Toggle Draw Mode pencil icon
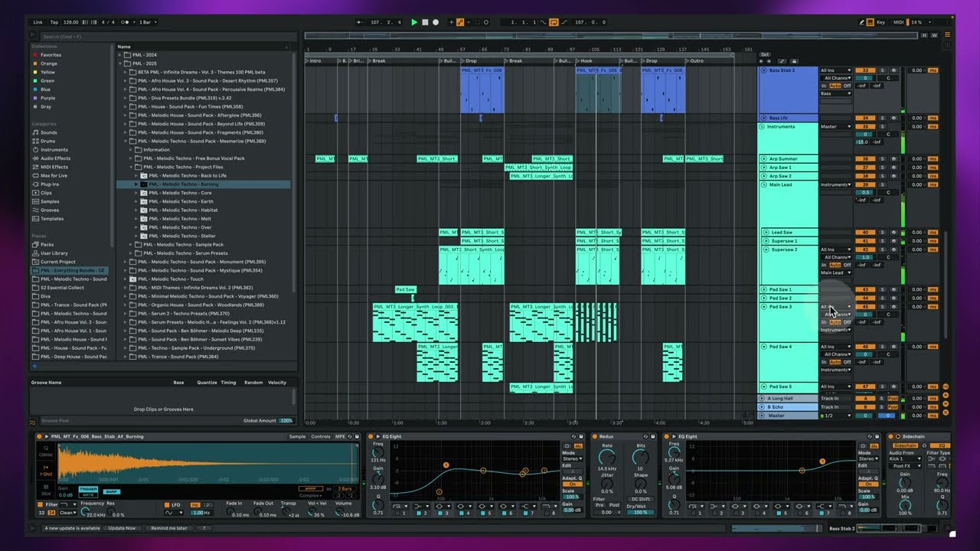The width and height of the screenshot is (980, 551). click(862, 22)
